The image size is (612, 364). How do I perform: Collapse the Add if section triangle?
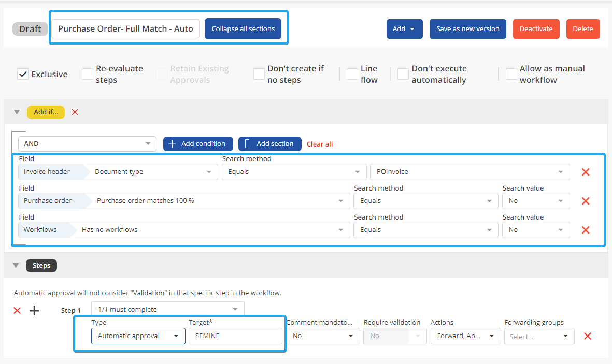coord(17,112)
